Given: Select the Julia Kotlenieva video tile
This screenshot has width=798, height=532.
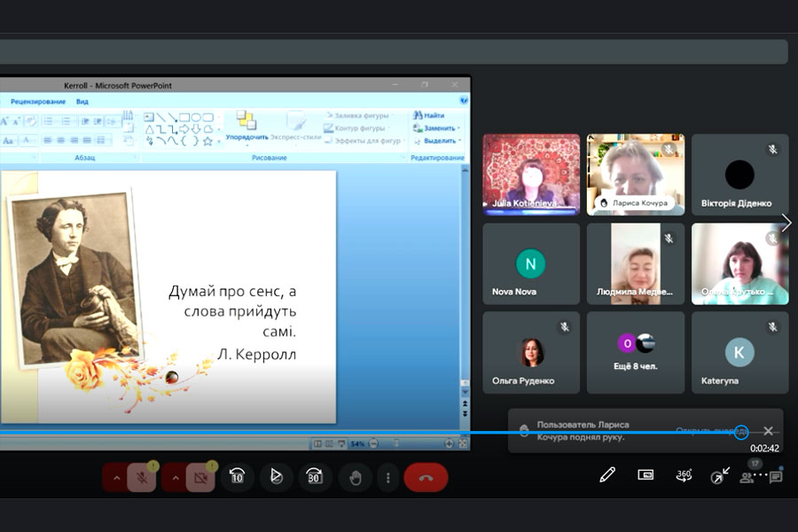Looking at the screenshot, I should [531, 174].
